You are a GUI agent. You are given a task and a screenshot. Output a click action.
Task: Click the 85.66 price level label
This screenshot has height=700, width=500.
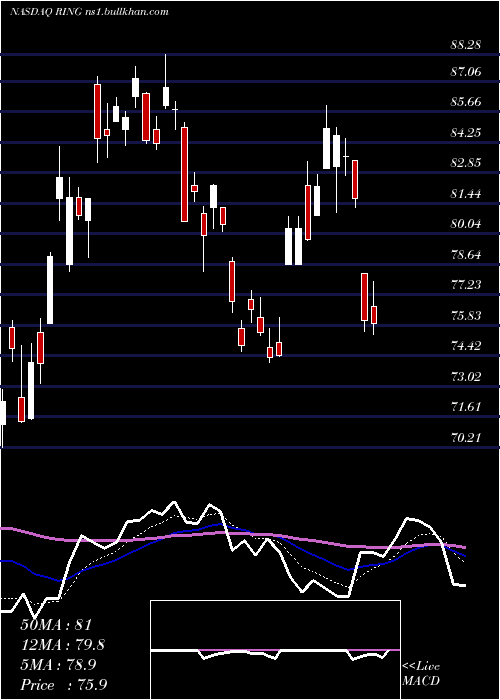[467, 102]
